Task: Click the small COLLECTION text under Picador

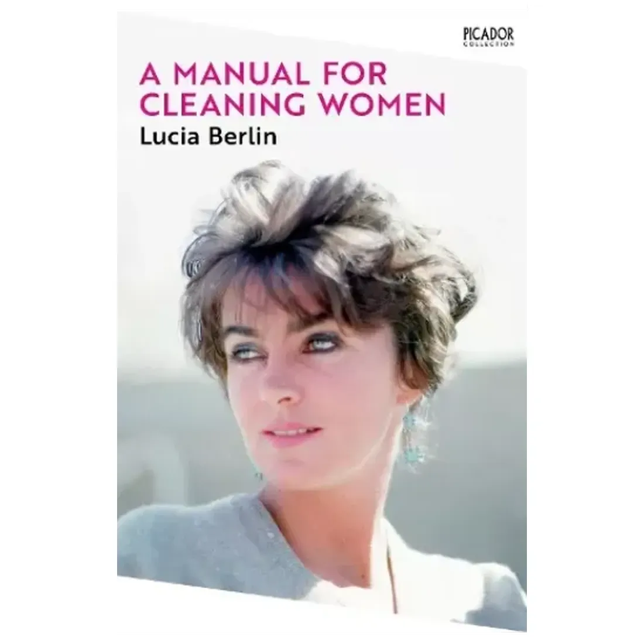Action: tap(488, 44)
